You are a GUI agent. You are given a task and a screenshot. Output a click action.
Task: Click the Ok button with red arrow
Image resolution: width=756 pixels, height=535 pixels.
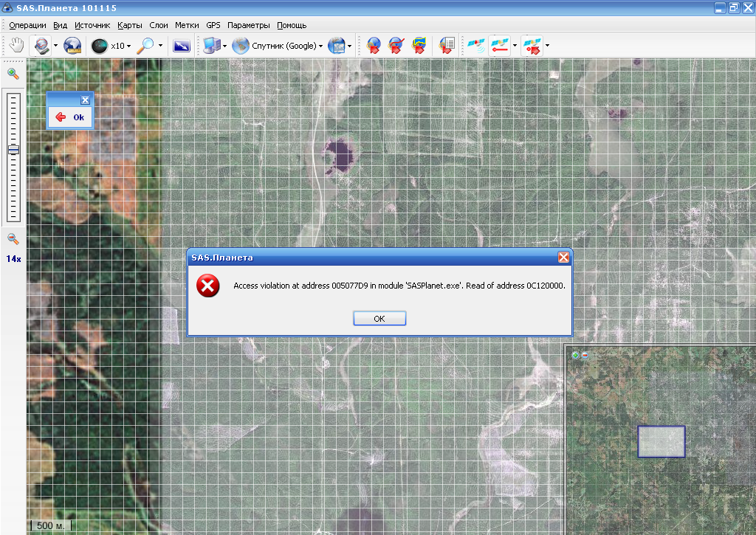pyautogui.click(x=70, y=117)
